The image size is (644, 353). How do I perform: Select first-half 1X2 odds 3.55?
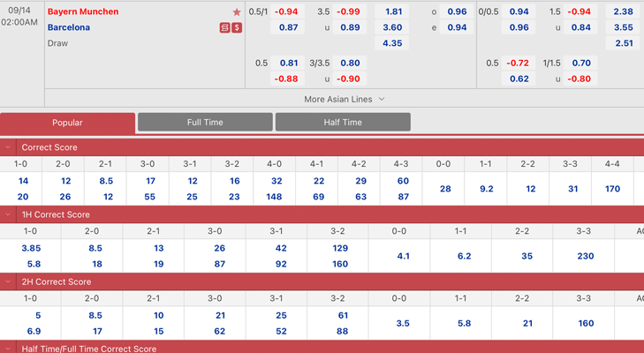point(623,27)
